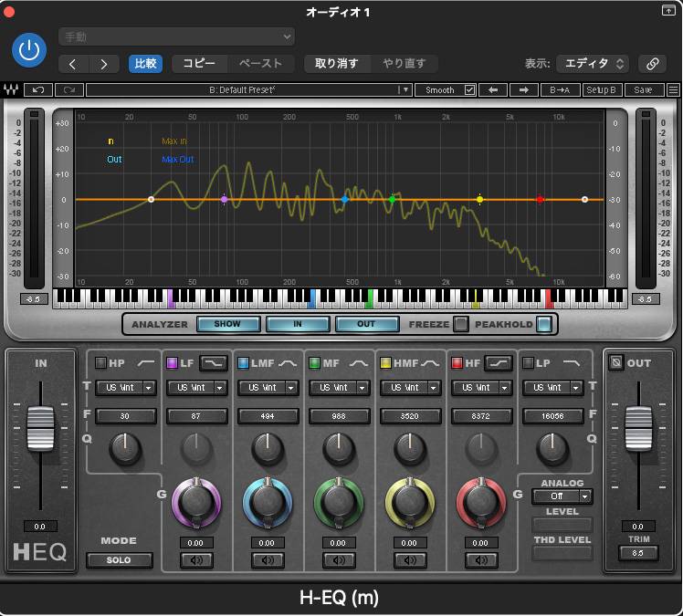The height and width of the screenshot is (616, 683).
Task: Click the window expand icon at top right
Action: tap(668, 10)
